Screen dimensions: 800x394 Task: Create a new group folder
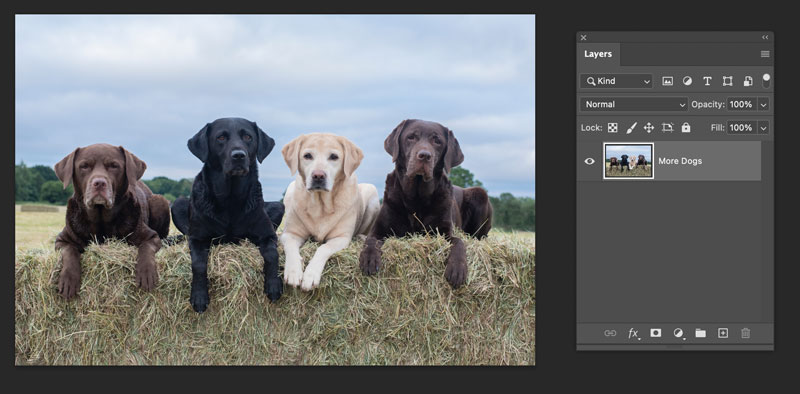(701, 333)
